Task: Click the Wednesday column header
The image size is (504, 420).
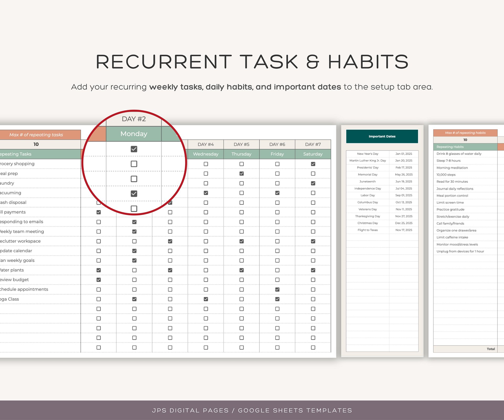Action: tap(206, 154)
